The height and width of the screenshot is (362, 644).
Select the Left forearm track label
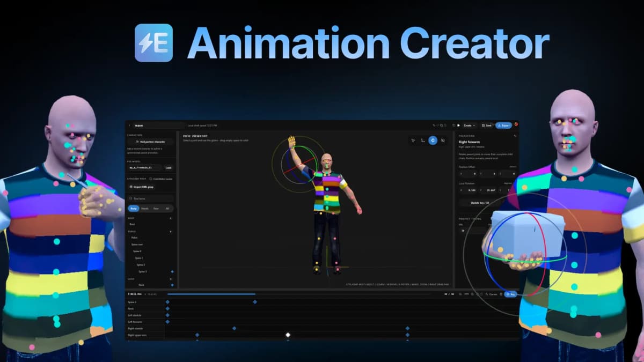(134, 322)
